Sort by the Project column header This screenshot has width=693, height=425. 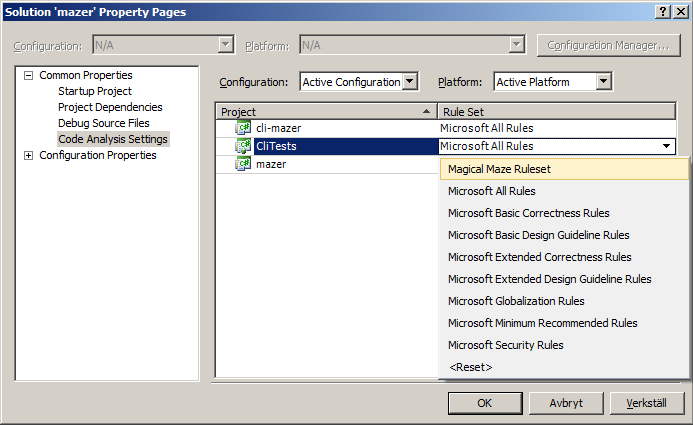(x=327, y=112)
